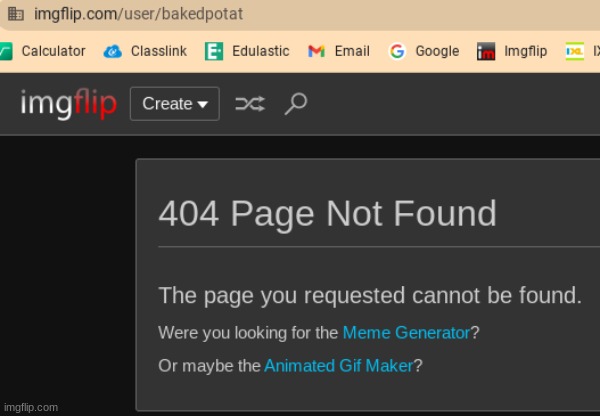Click the imgflip logo to go home
The height and width of the screenshot is (416, 600).
click(68, 103)
